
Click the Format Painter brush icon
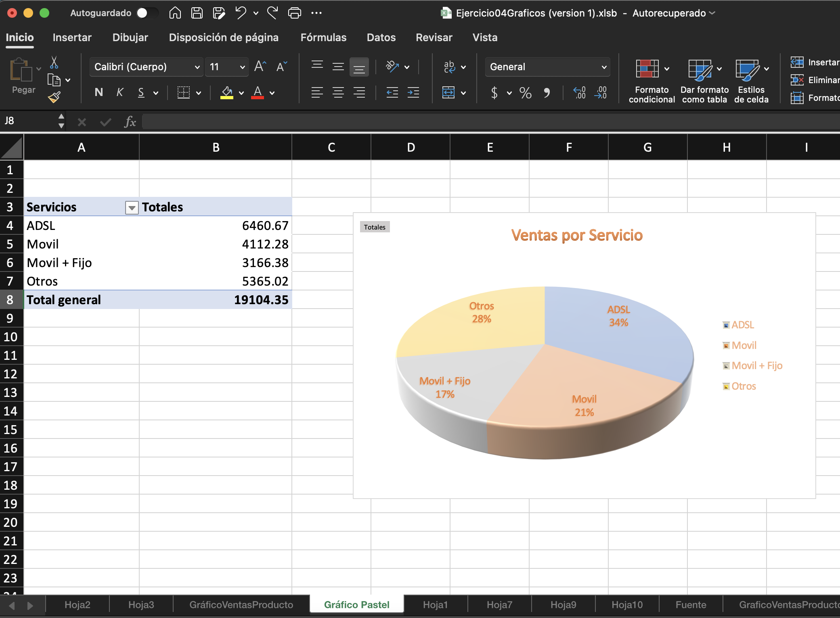click(54, 97)
